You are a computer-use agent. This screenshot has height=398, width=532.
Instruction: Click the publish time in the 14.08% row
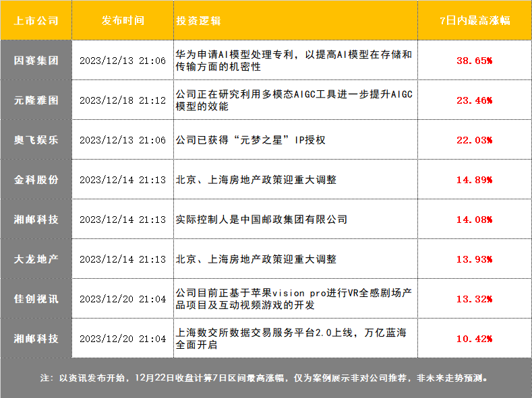pos(123,220)
